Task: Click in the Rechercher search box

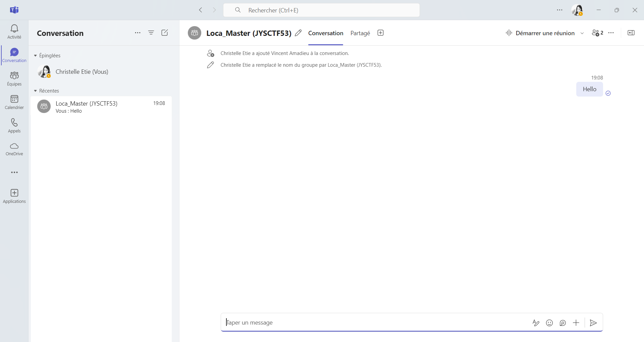Action: click(x=321, y=10)
